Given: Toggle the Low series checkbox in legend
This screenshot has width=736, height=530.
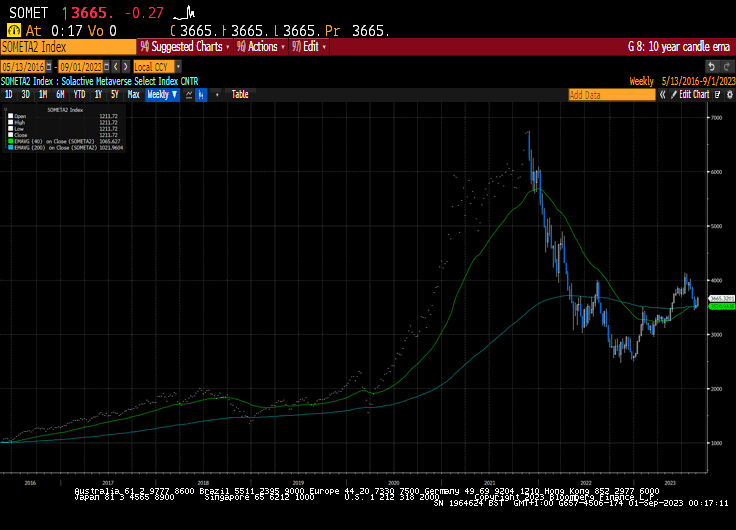Looking at the screenshot, I should click(x=10, y=128).
